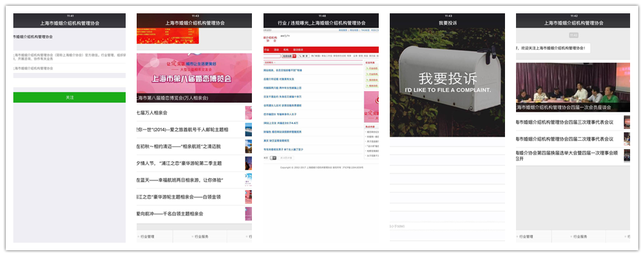This screenshot has height=256, width=644.
Task: Select 活动 in the red website navigation bar
Action: pyautogui.click(x=276, y=50)
